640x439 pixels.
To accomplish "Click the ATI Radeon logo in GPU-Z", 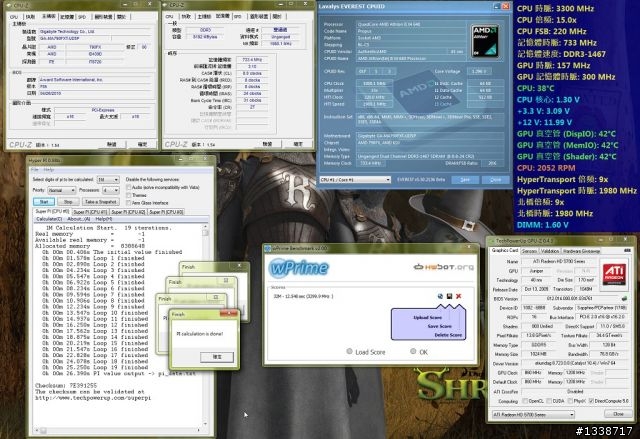I will pyautogui.click(x=614, y=274).
